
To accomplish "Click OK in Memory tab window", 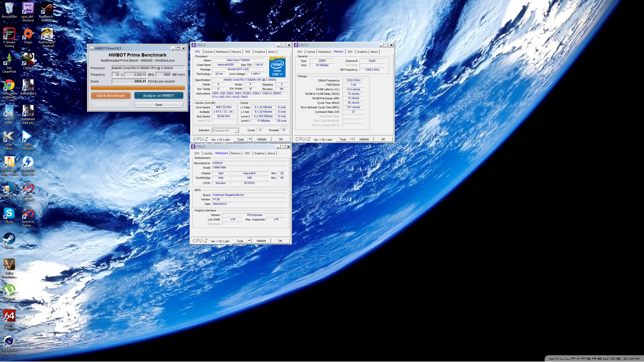I will pos(383,139).
